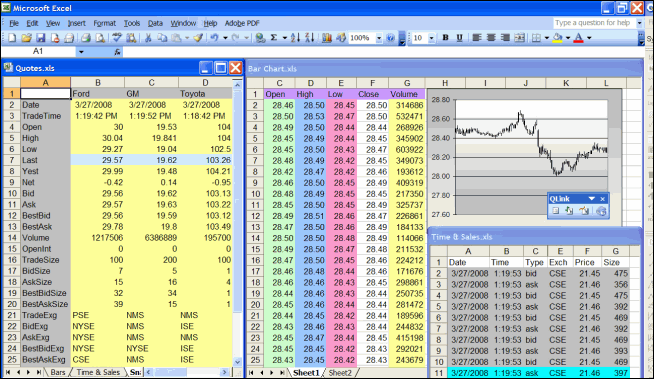The width and height of the screenshot is (654, 379).
Task: Switch to the Bars sheet tab
Action: [58, 372]
